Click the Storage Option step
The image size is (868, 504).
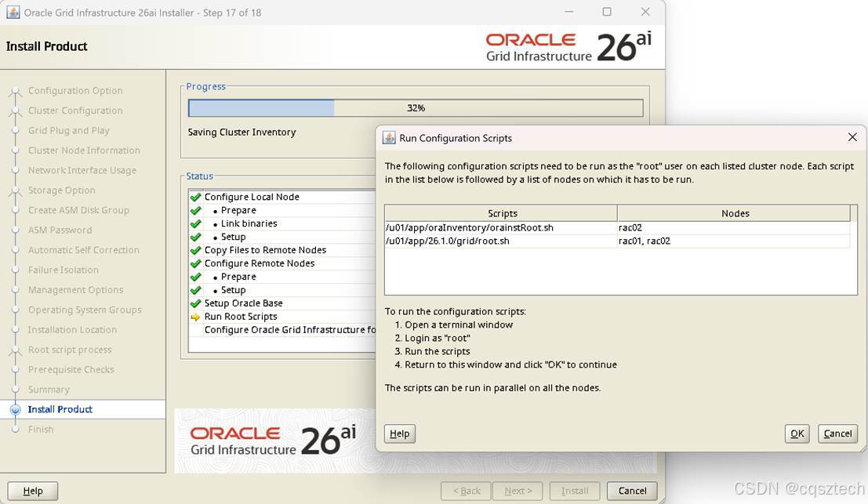click(x=61, y=190)
